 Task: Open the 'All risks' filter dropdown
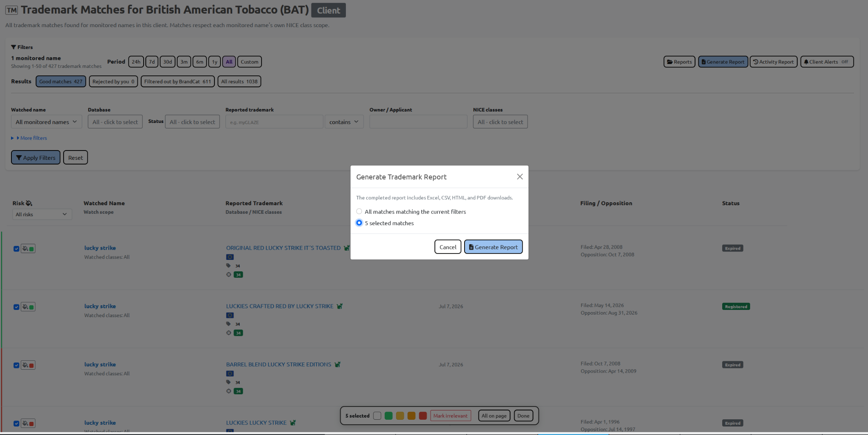pyautogui.click(x=42, y=215)
